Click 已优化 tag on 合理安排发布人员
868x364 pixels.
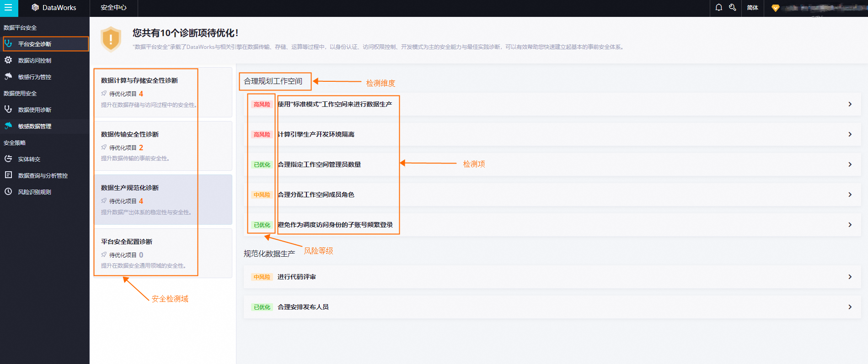(262, 307)
